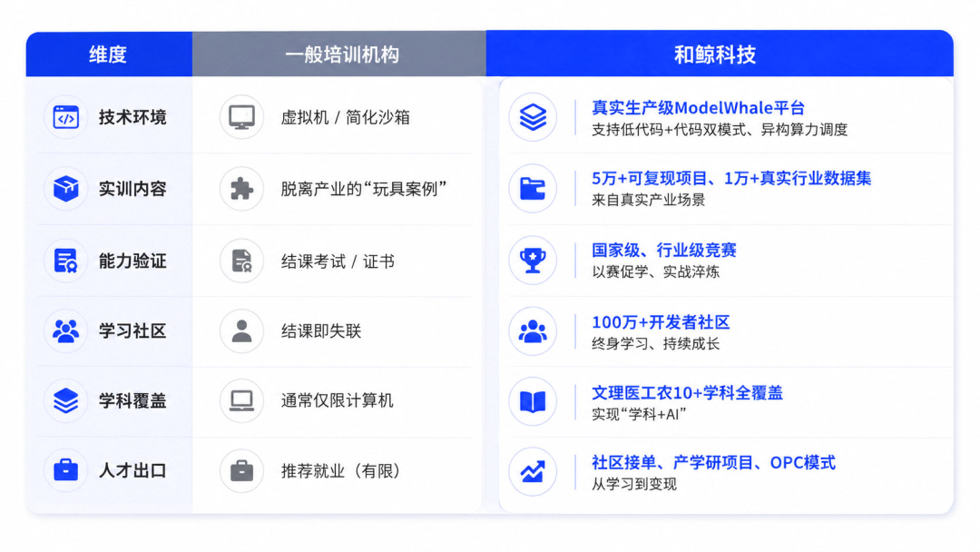Open the 100万+开发者社区 heading
The image size is (980, 552).
coord(661,322)
